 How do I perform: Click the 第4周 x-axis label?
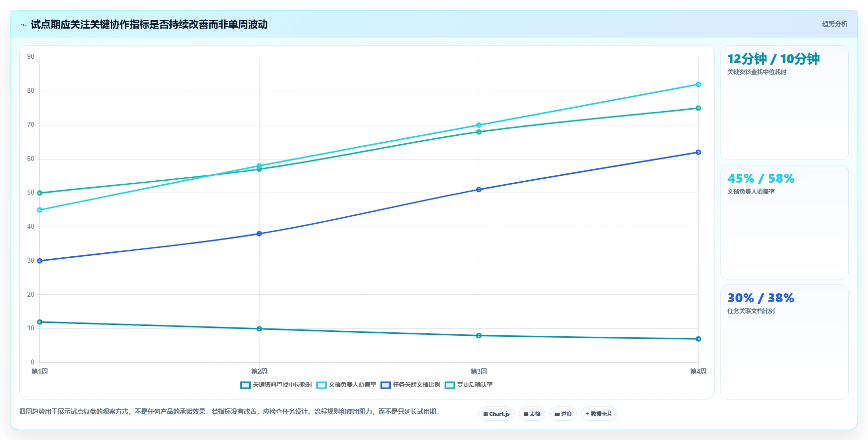pyautogui.click(x=698, y=371)
